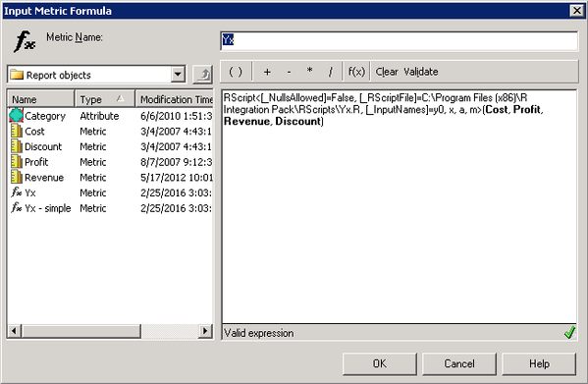Click the large fx icon beside Metric Name

tap(25, 41)
